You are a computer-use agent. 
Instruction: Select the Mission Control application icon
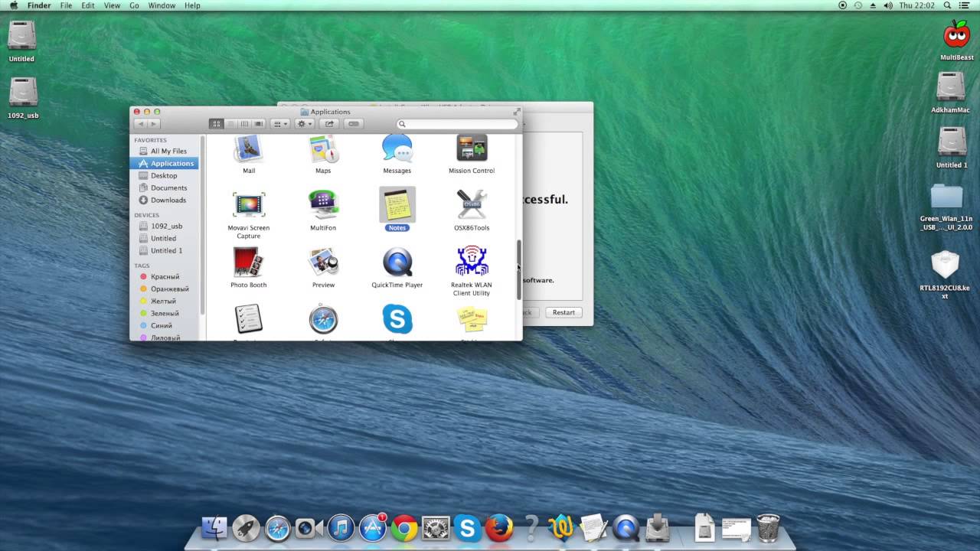pyautogui.click(x=472, y=148)
